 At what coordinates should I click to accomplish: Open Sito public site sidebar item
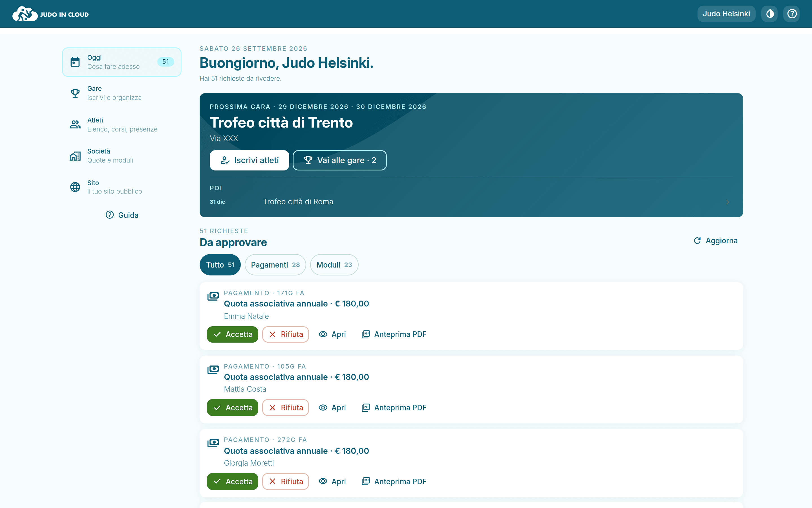click(122, 187)
